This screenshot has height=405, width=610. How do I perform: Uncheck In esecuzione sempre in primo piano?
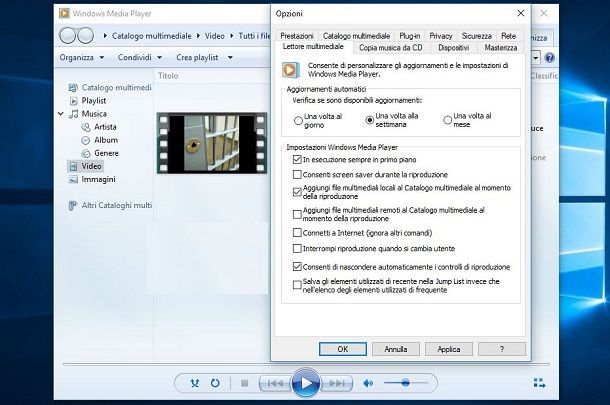pyautogui.click(x=297, y=160)
